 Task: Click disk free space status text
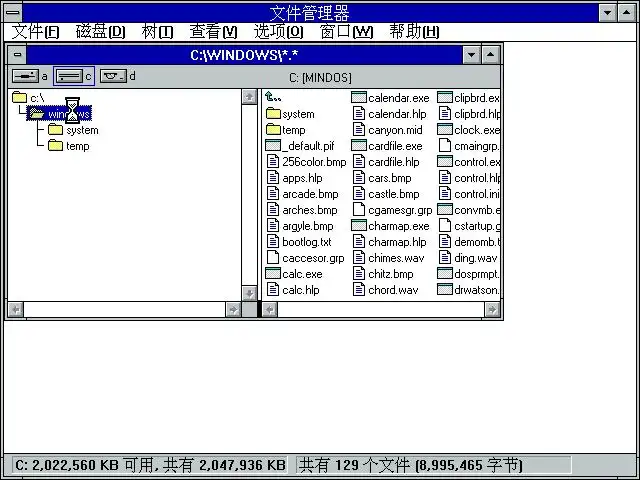coord(150,465)
